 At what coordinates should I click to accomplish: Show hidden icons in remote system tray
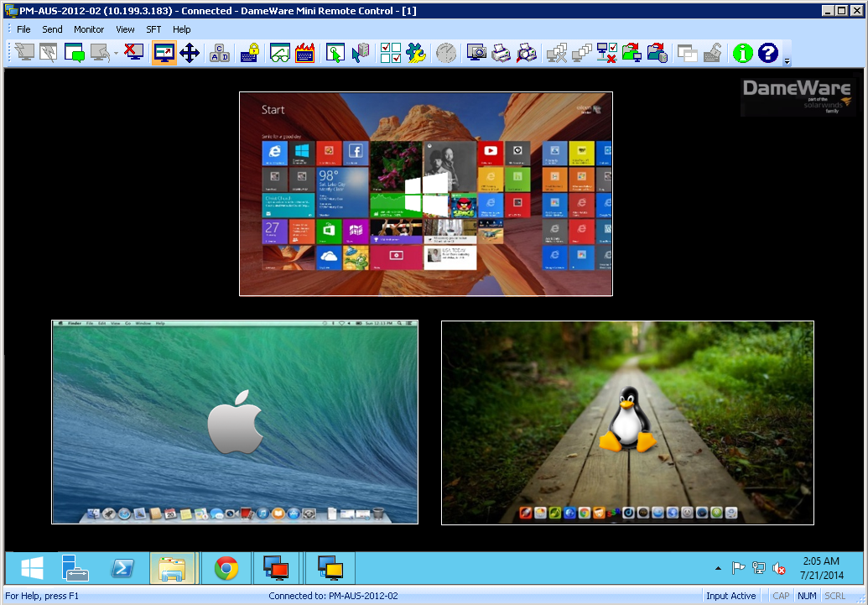717,568
